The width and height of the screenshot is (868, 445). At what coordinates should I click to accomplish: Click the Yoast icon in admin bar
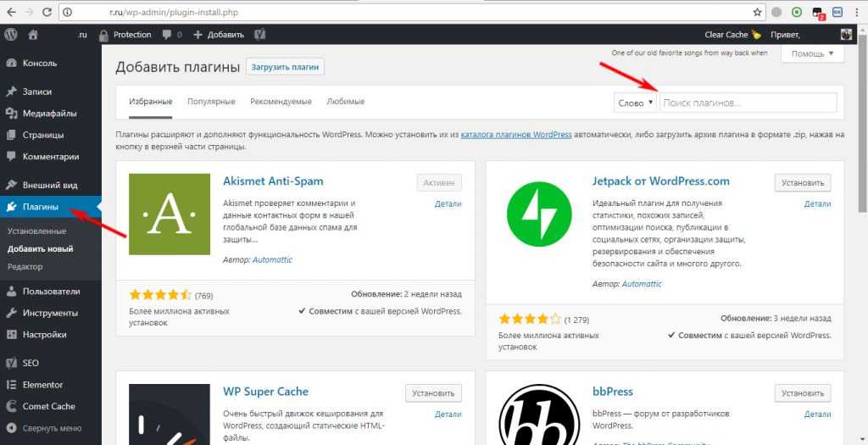tap(259, 34)
